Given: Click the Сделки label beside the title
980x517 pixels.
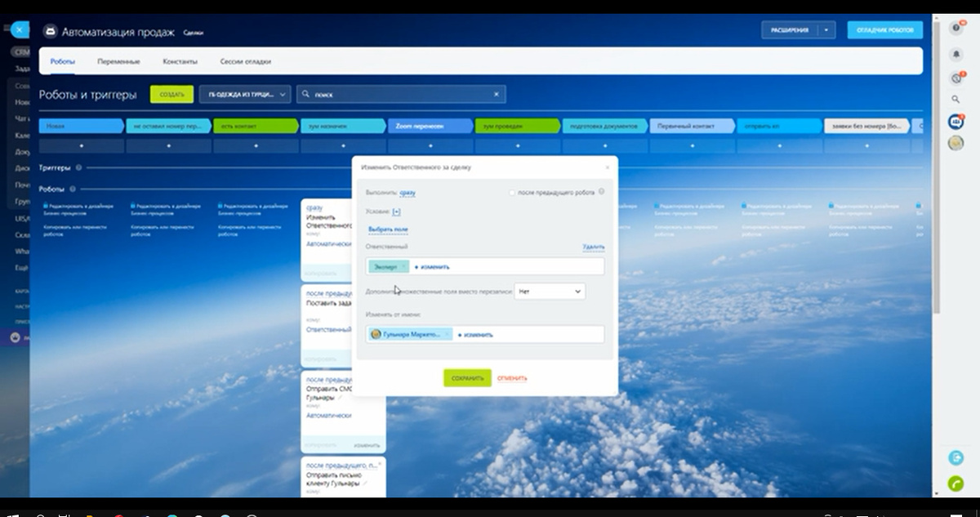Looking at the screenshot, I should tap(194, 33).
